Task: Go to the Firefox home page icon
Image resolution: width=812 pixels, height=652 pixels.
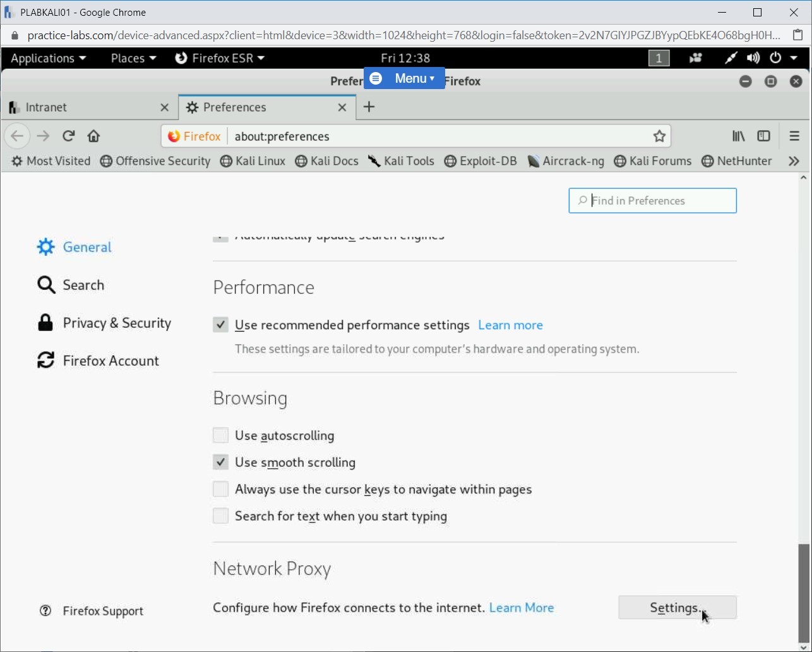Action: pyautogui.click(x=93, y=136)
